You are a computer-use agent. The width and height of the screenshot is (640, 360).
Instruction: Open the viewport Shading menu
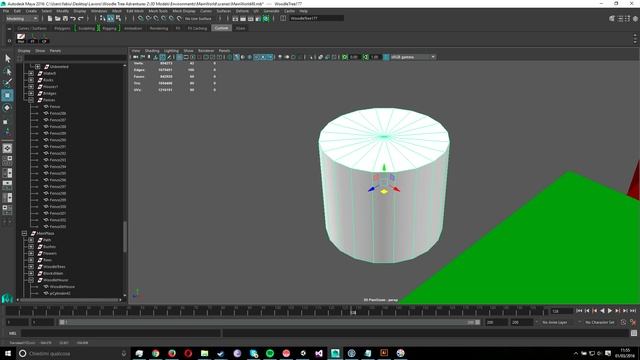(152, 51)
